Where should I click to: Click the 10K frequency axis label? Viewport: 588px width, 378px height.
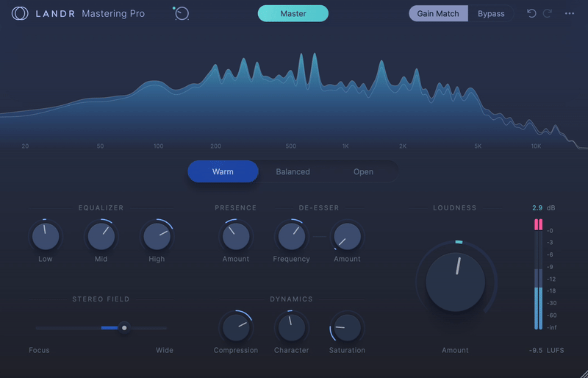536,146
